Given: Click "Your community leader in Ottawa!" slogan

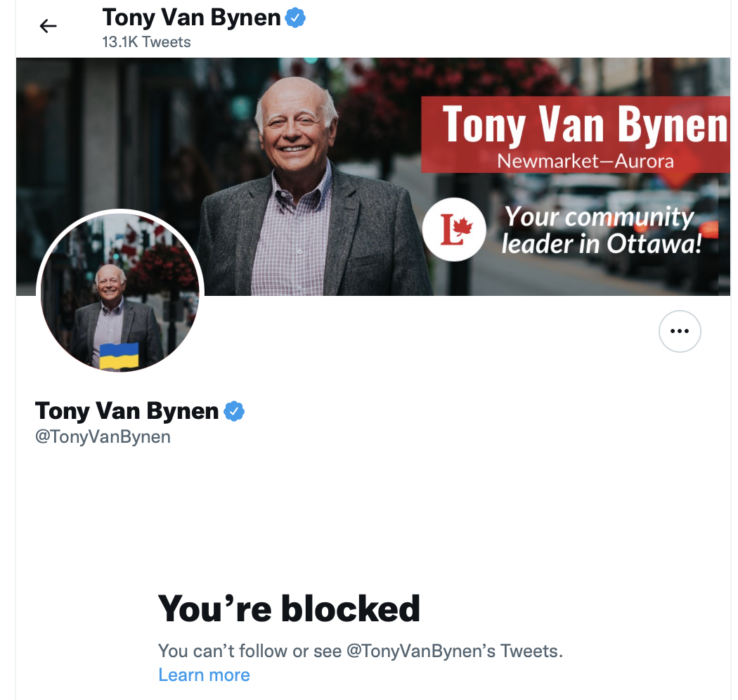Looking at the screenshot, I should pos(601,230).
